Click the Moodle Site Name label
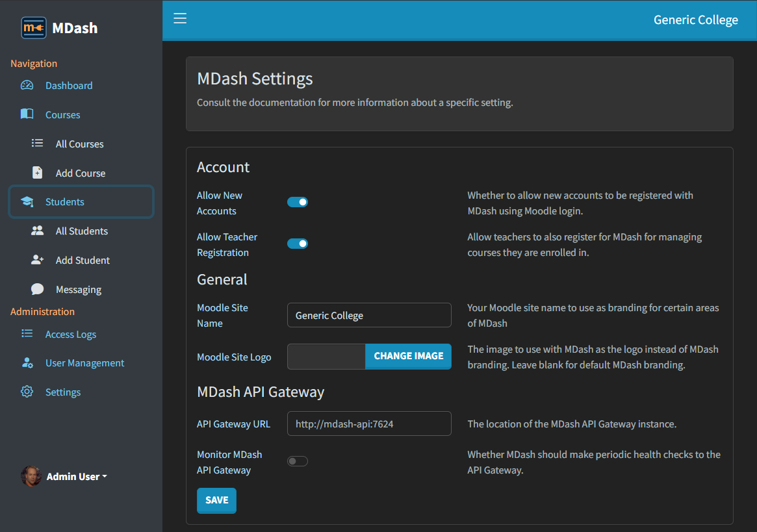757x532 pixels. pyautogui.click(x=223, y=316)
